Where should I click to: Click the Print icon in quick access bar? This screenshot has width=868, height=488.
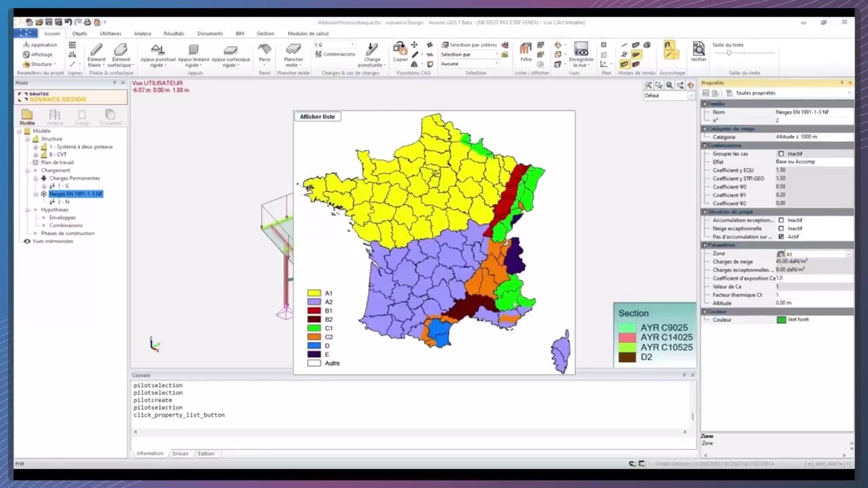click(87, 22)
